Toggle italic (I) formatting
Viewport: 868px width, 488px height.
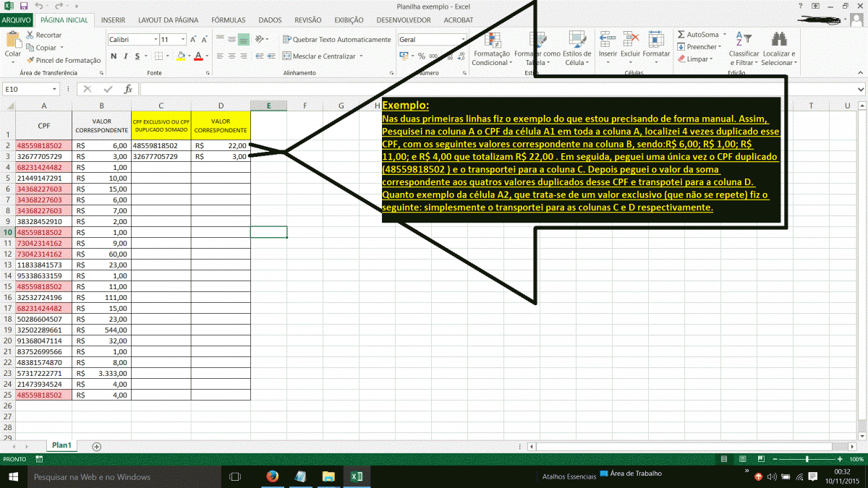[125, 56]
